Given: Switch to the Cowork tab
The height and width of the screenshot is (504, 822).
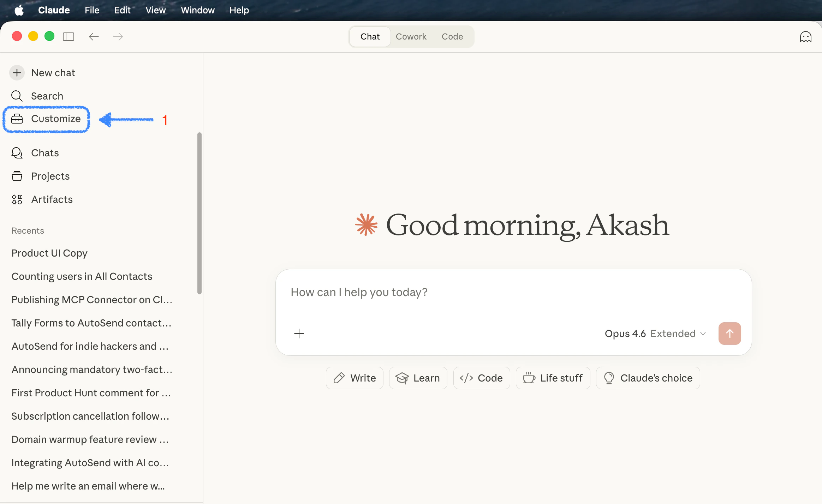Looking at the screenshot, I should coord(411,37).
